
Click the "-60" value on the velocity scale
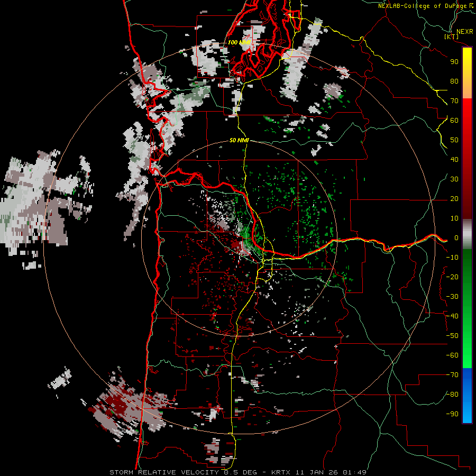tap(452, 355)
